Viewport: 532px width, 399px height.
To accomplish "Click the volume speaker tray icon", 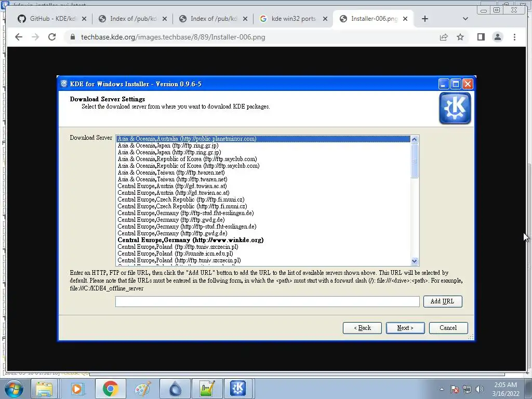I will (480, 389).
